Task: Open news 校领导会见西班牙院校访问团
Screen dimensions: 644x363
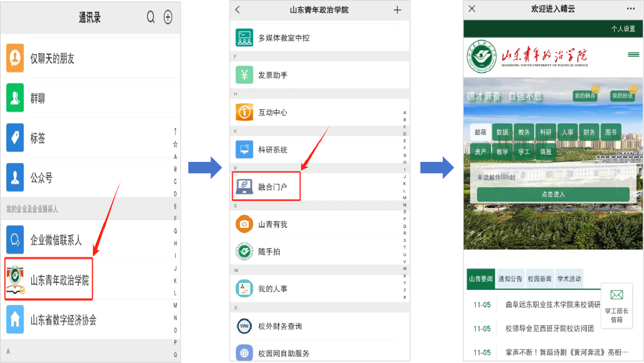Action: pyautogui.click(x=549, y=328)
